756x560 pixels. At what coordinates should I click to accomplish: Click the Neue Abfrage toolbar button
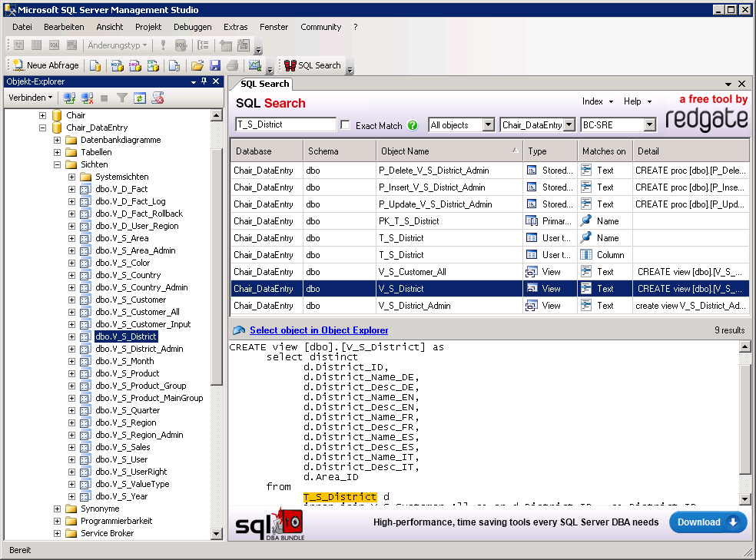(46, 65)
